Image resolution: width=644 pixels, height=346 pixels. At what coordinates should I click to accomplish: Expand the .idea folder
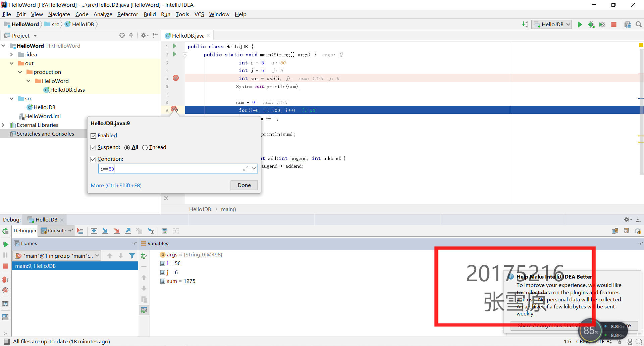tap(12, 54)
